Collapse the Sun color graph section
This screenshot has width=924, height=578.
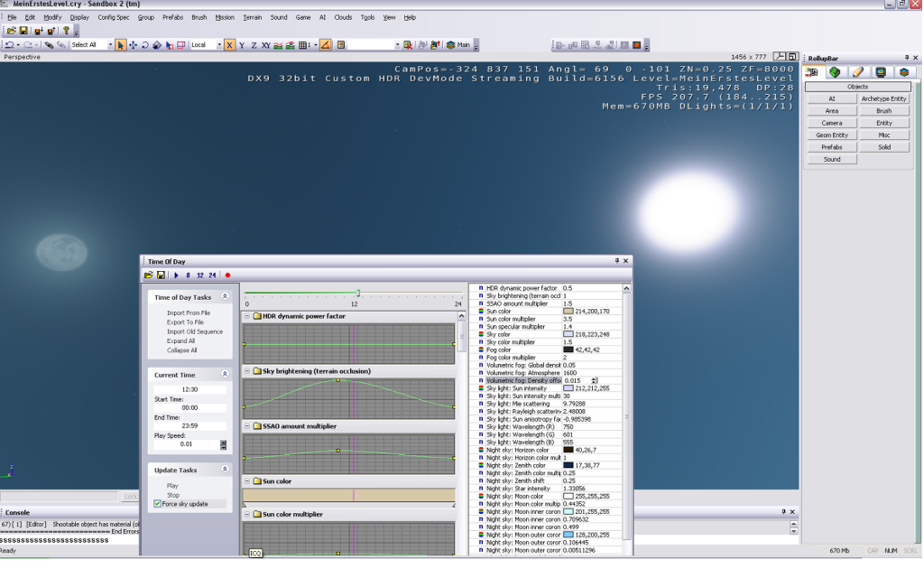[x=247, y=481]
